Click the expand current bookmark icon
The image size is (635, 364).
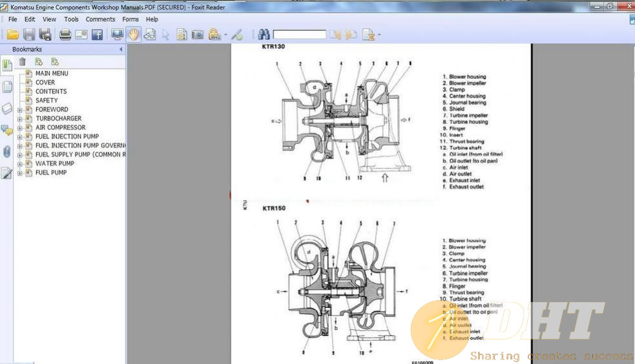tap(39, 61)
